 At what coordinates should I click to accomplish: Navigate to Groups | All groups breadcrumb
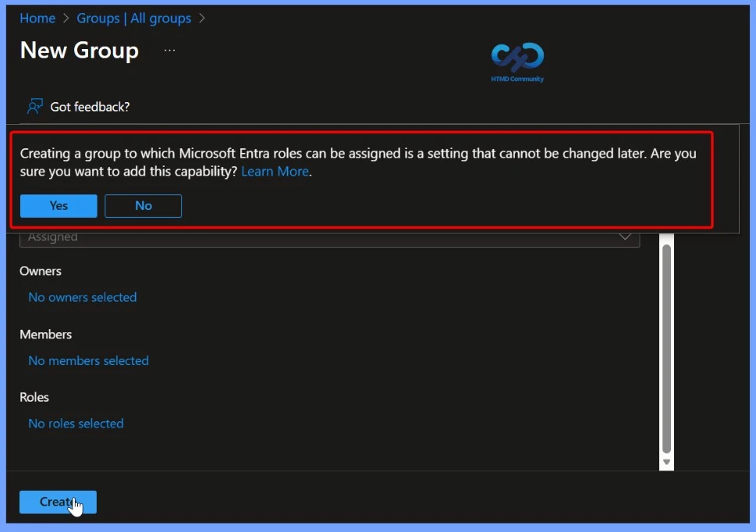tap(133, 18)
